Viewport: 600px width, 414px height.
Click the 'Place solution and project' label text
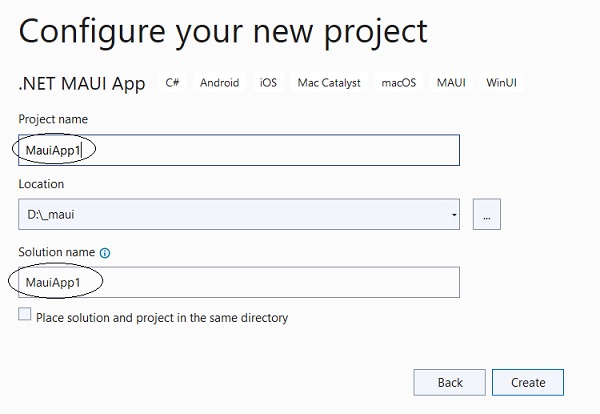(x=162, y=318)
